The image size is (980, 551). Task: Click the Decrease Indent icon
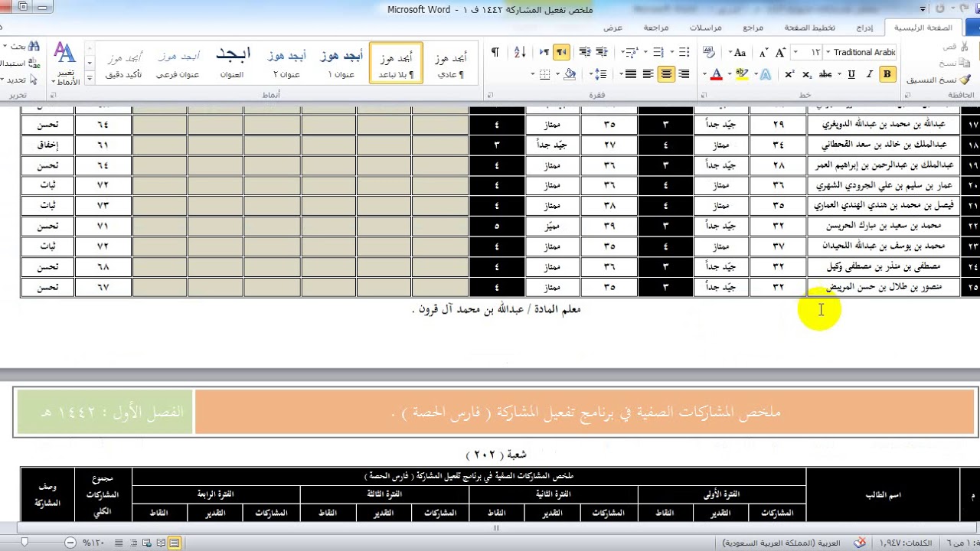click(602, 52)
